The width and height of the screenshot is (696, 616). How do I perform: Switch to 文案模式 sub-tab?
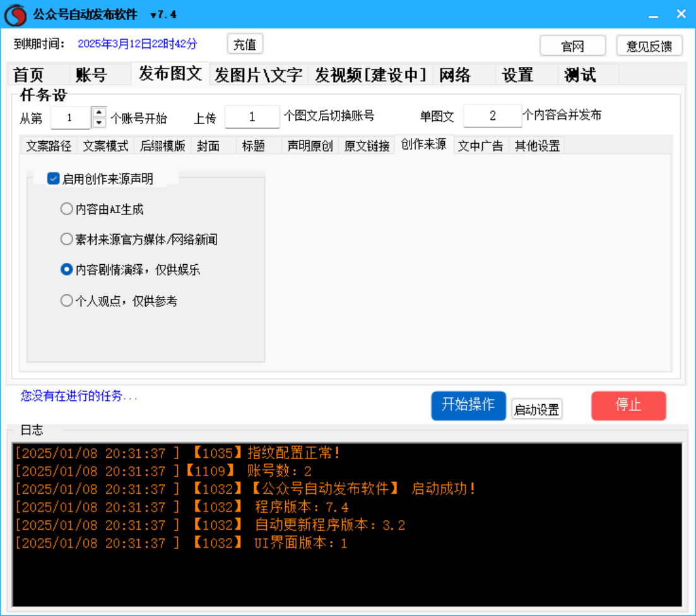coord(105,146)
